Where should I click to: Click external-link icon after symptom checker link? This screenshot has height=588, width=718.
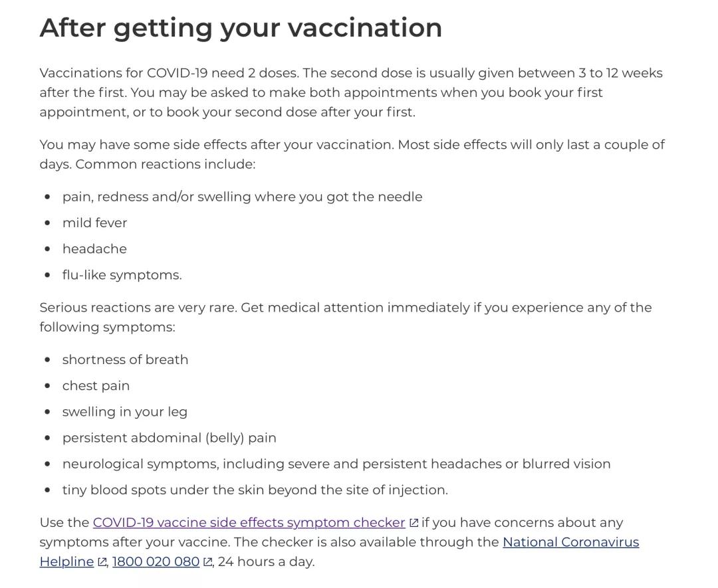(414, 523)
